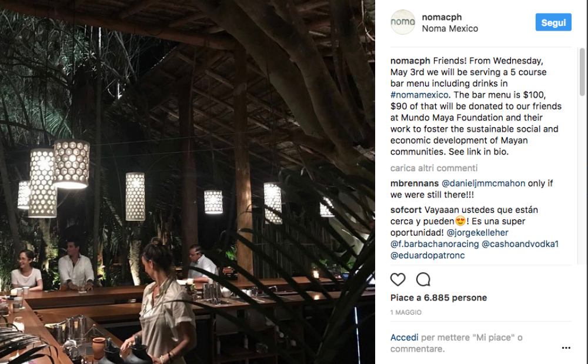The image size is (588, 364).
Task: Click the @eduardopatronc mention
Action: pos(427,256)
